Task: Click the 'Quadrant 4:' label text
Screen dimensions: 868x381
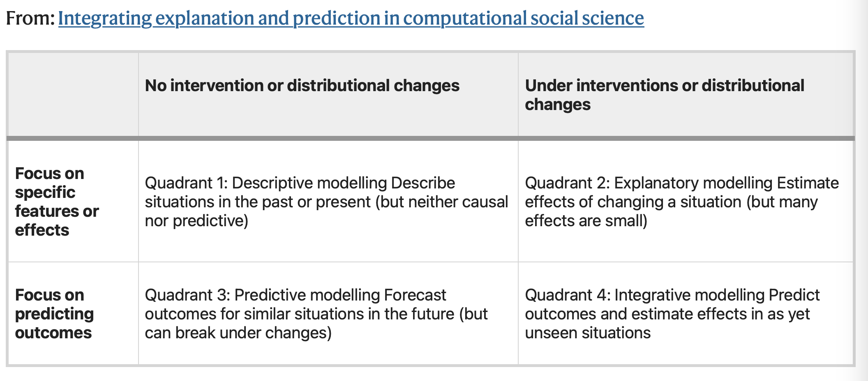Action: [x=568, y=295]
